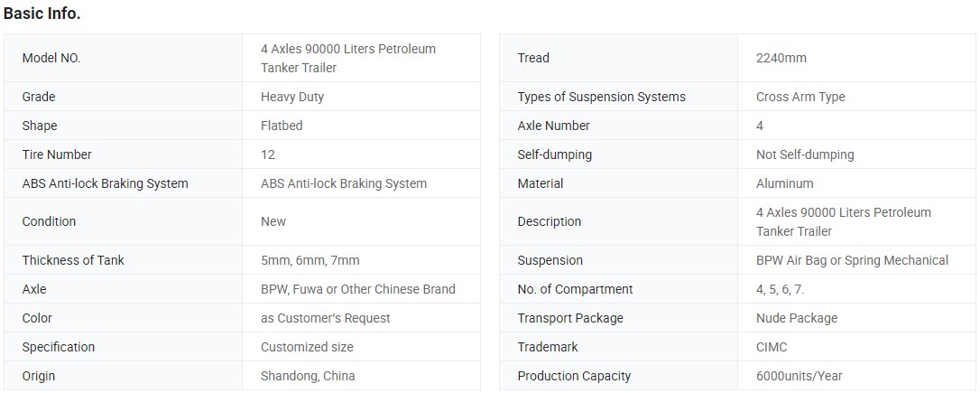Image resolution: width=980 pixels, height=393 pixels.
Task: Click the CIMC trademark value
Action: pos(772,347)
